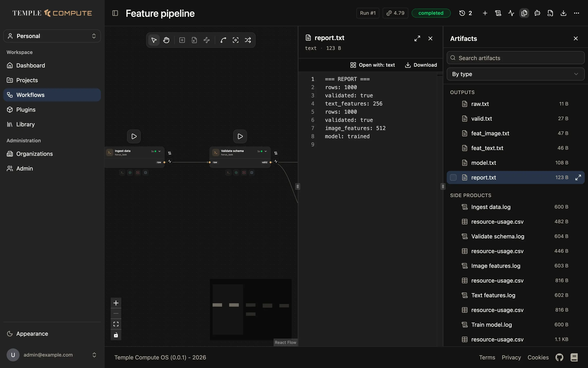Expand the Validate schema node chevron
This screenshot has width=588, height=368.
[x=266, y=151]
